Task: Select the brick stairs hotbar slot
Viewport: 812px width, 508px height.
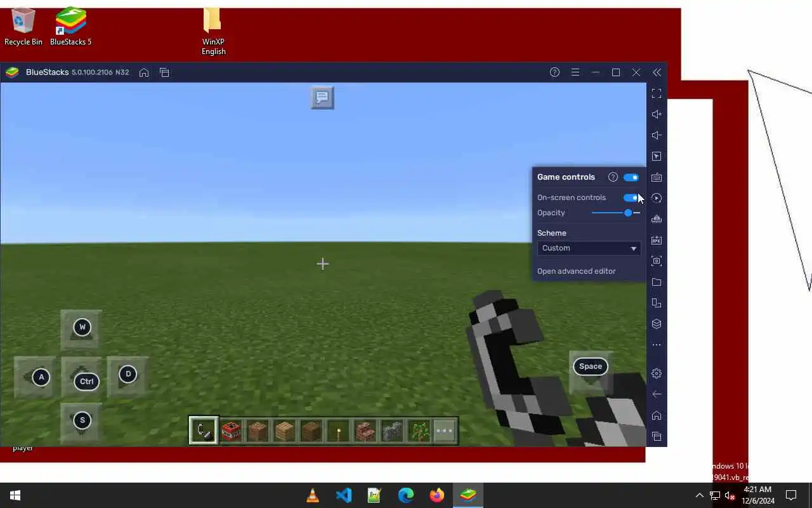Action: (365, 431)
